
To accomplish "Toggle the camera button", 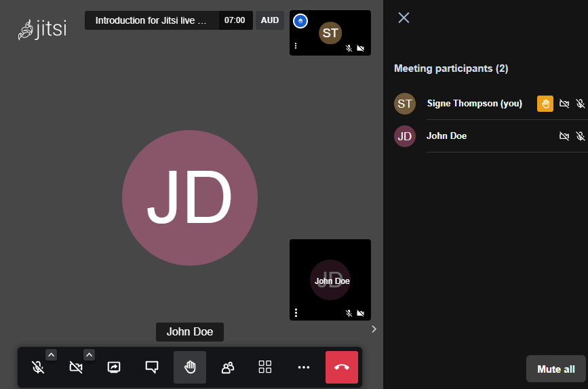I will click(76, 367).
